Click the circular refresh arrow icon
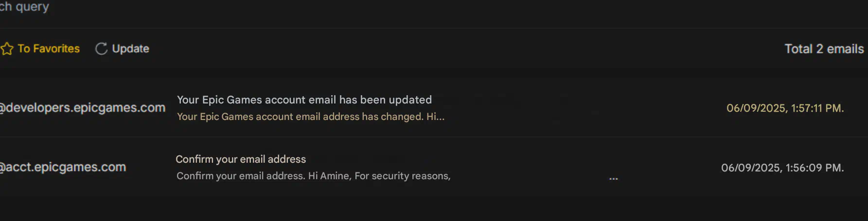 [101, 49]
